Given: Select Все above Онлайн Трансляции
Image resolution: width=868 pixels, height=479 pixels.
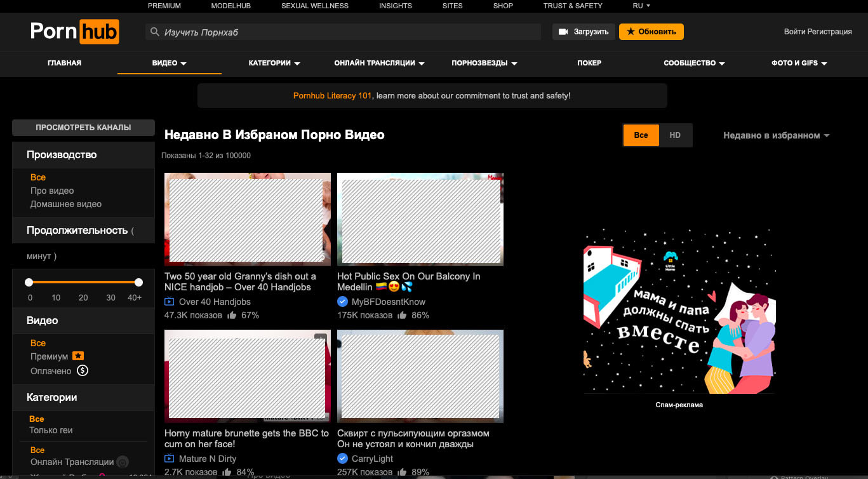Looking at the screenshot, I should [37, 450].
